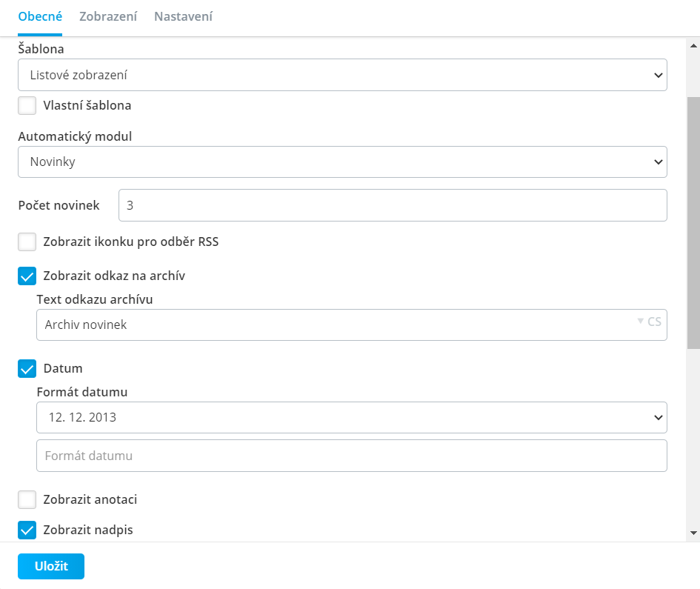Viewport: 700px width, 589px height.
Task: Enable the Vlastní šablona checkbox
Action: [27, 106]
